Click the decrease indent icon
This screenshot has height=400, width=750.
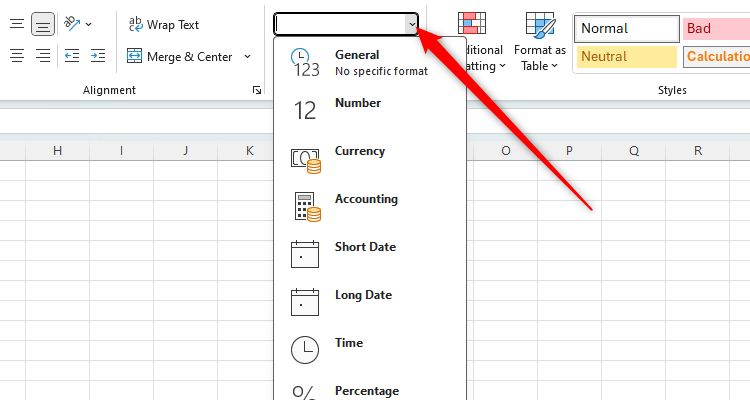(72, 56)
